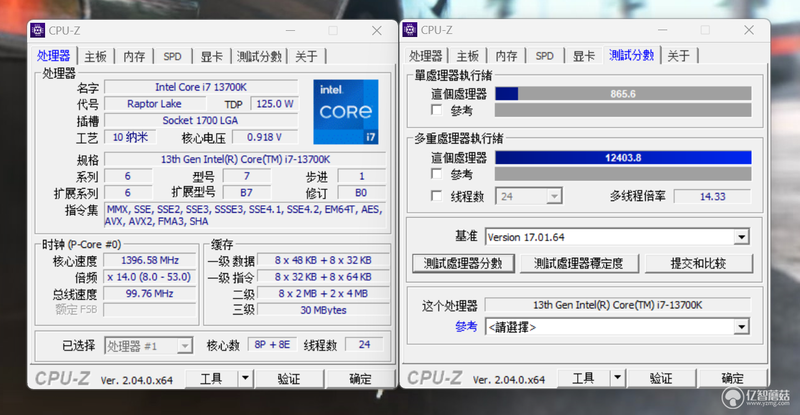Enable multi-thread 參考 checkbox
This screenshot has height=415, width=800.
click(x=437, y=174)
